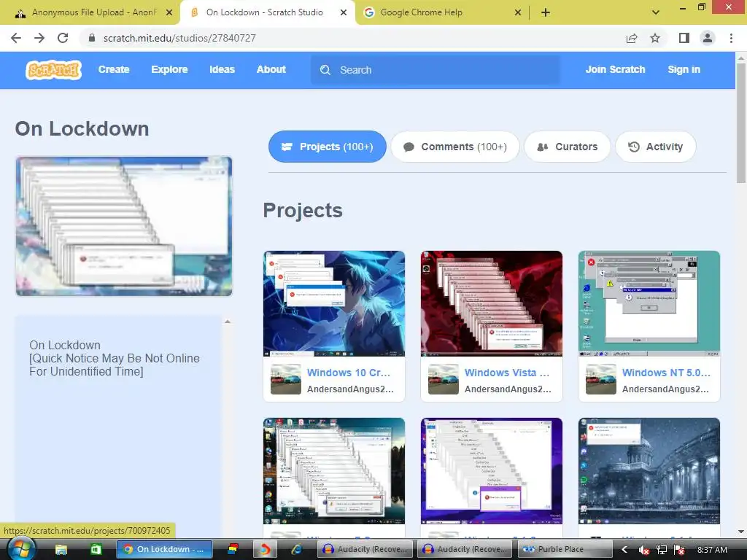The image size is (747, 560).
Task: Open the purple background error windows project thumbnail
Action: [x=492, y=471]
